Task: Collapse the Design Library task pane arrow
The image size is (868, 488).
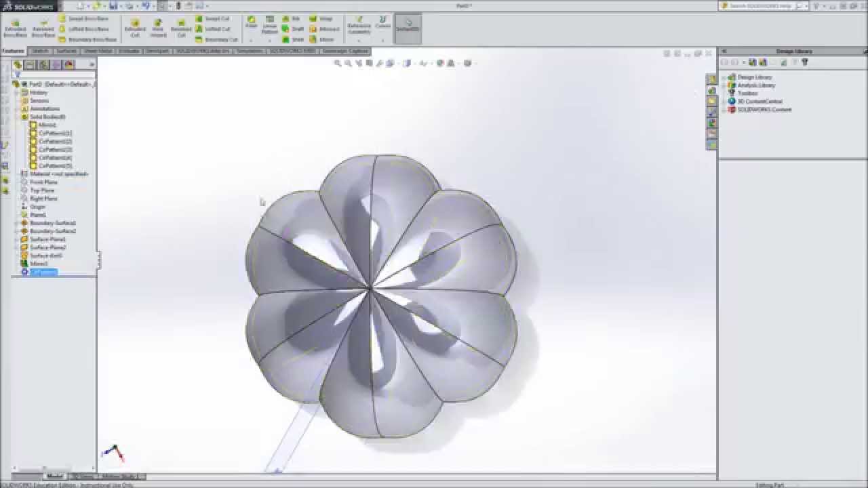Action: pyautogui.click(x=724, y=51)
